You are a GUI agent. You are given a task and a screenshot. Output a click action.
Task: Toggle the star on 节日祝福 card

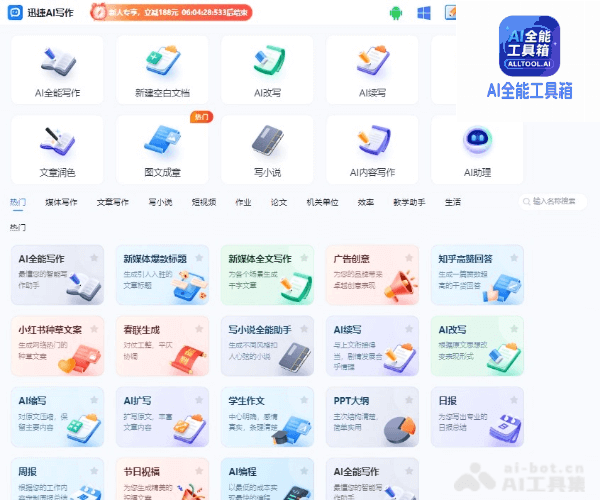click(199, 471)
